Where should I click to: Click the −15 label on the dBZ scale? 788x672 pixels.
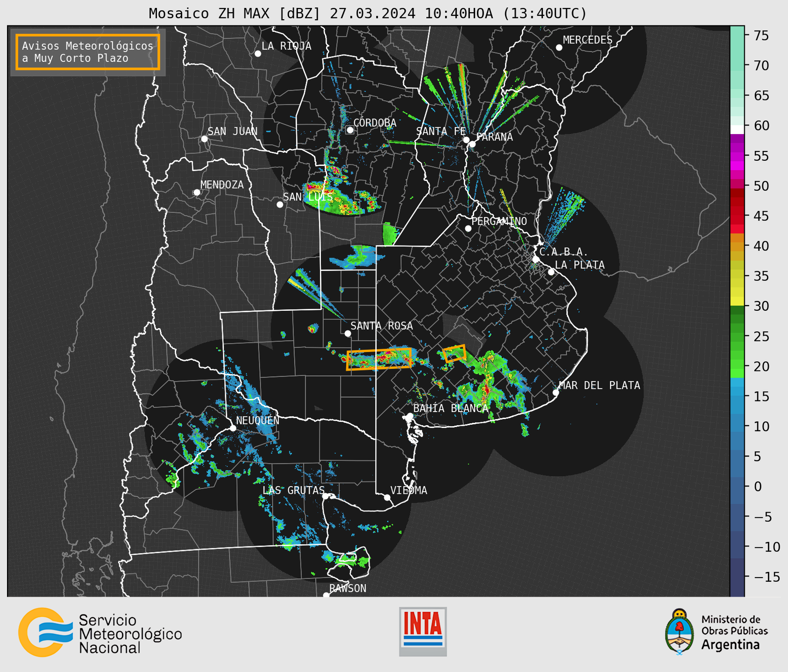(x=767, y=577)
